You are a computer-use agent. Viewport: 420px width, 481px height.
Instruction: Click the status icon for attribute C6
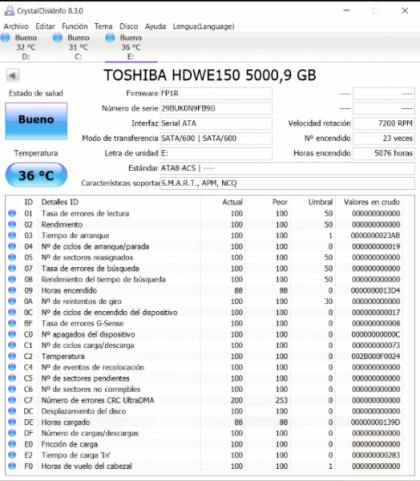[12, 389]
